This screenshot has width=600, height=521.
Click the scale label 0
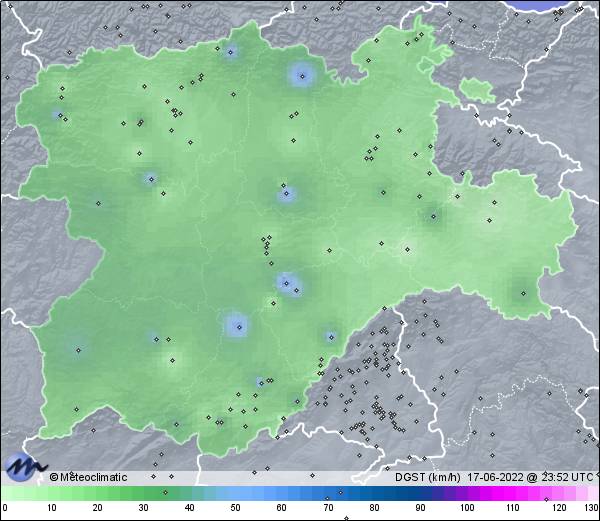[5, 508]
